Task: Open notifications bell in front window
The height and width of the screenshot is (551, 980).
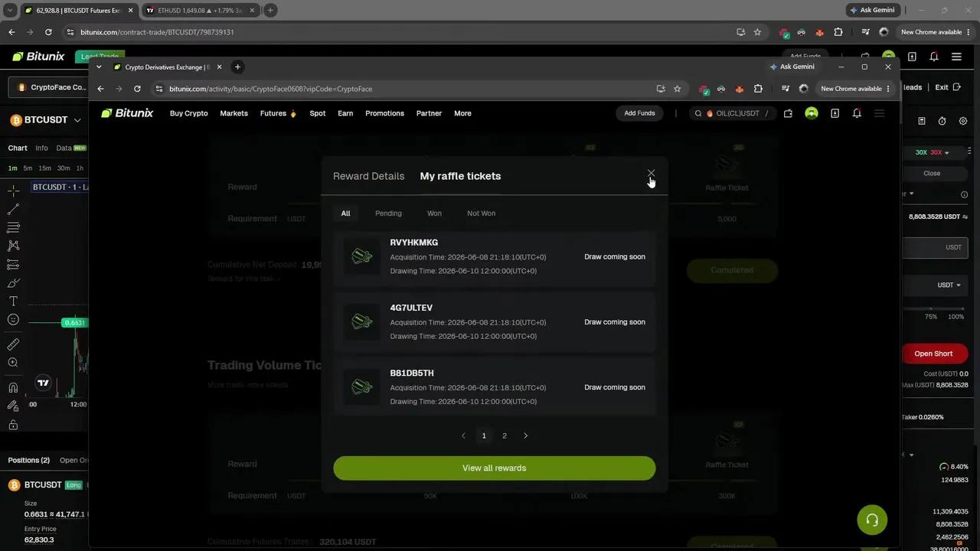Action: [x=857, y=113]
